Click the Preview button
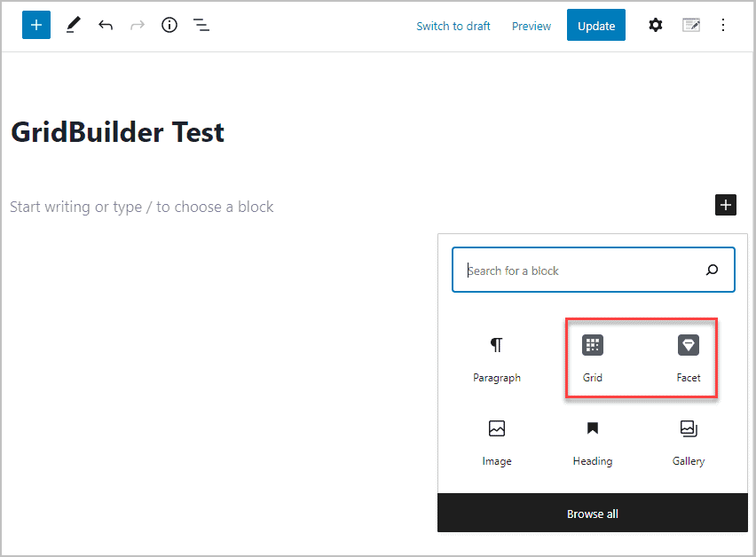The width and height of the screenshot is (756, 557). point(532,27)
